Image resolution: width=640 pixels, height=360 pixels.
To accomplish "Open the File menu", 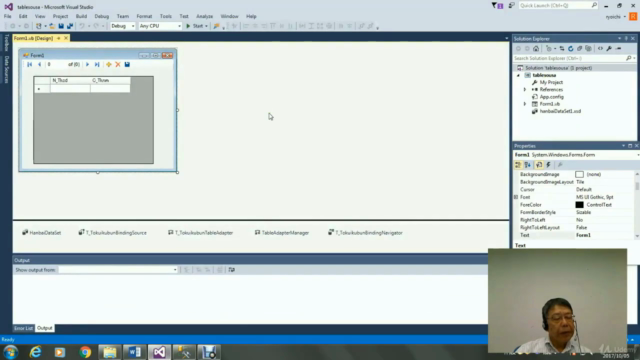I will (7, 16).
